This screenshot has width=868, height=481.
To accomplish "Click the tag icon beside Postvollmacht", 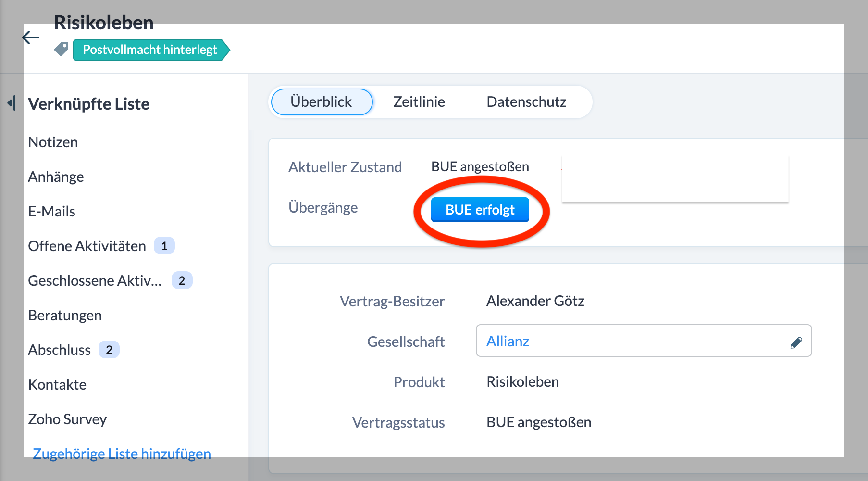I will (62, 49).
